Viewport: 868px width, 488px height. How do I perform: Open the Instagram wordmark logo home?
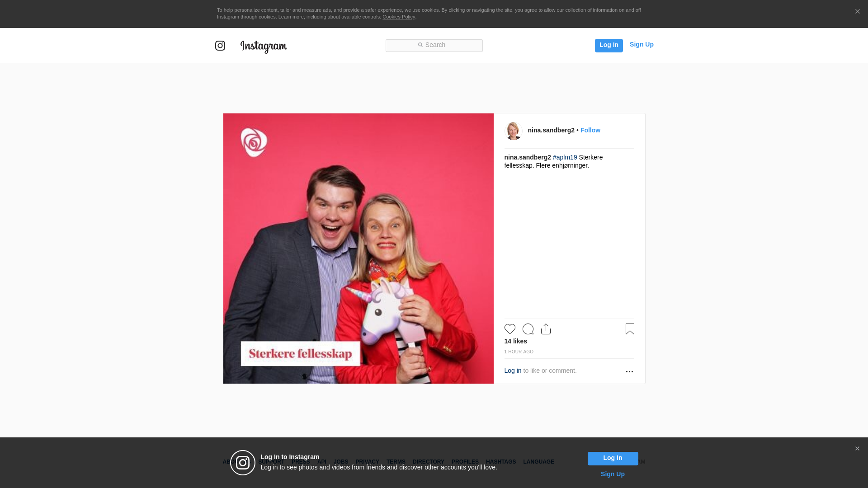(x=264, y=46)
